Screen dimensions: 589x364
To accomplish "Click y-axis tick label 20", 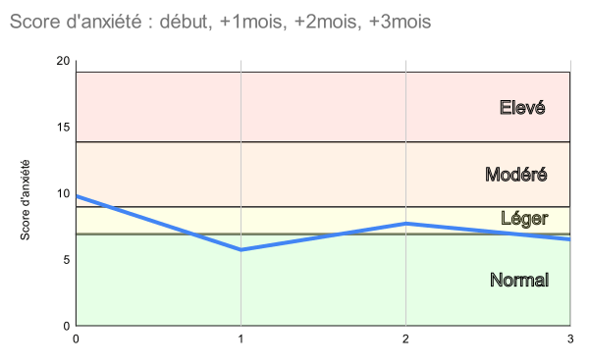I will point(63,61).
